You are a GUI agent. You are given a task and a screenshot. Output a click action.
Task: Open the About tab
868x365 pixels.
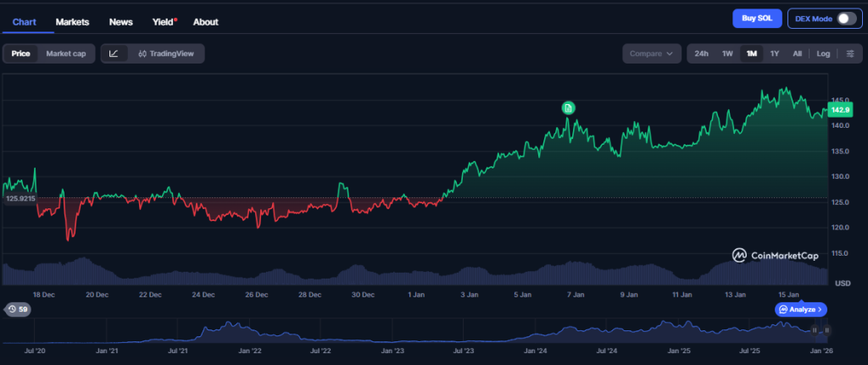pyautogui.click(x=205, y=22)
